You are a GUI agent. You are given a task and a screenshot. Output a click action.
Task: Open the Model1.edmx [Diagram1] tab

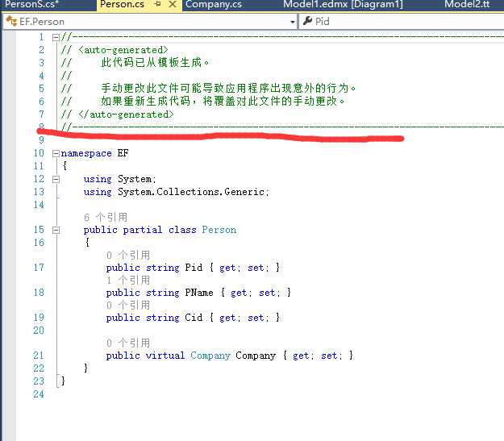(343, 5)
